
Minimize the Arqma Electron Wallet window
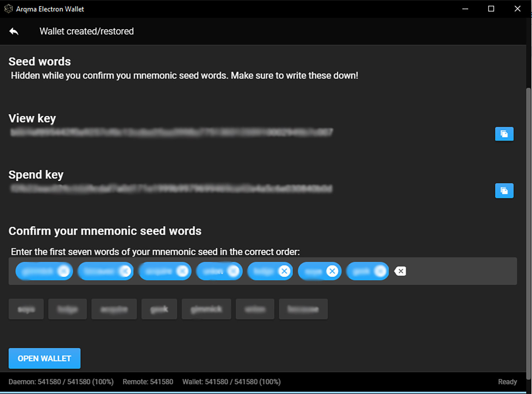click(x=465, y=9)
